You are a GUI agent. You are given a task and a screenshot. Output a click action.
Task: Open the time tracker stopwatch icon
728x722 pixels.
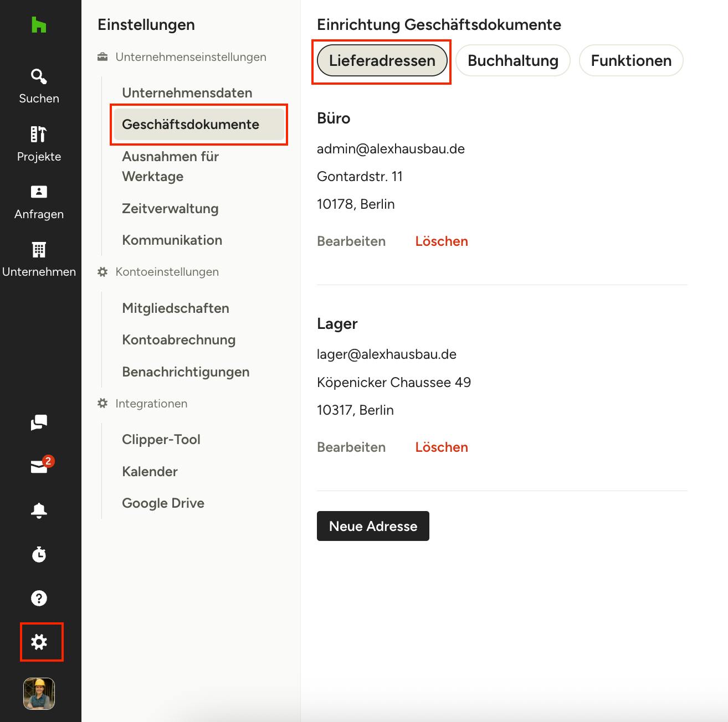pos(39,554)
